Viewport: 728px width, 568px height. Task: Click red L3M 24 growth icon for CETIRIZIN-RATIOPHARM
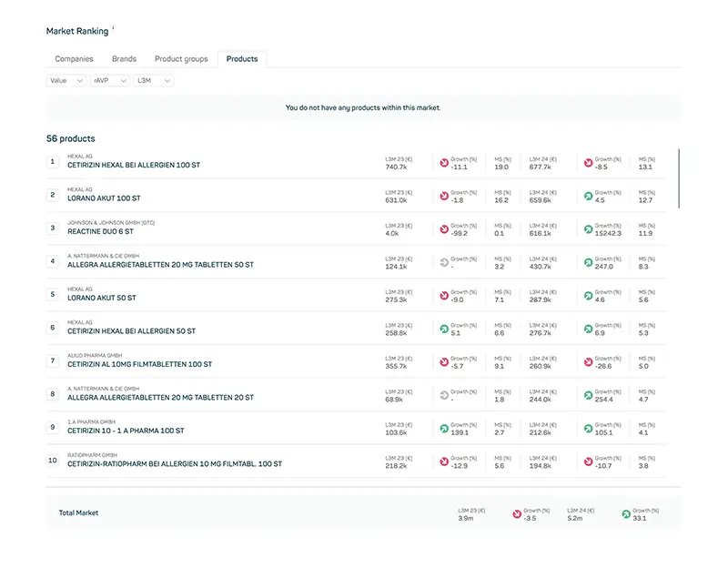point(588,461)
